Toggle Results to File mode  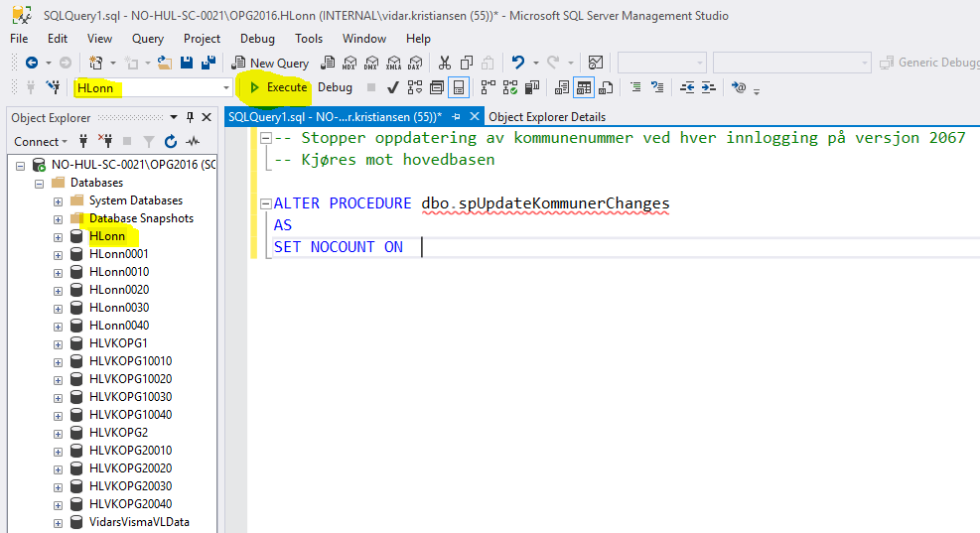tap(606, 87)
